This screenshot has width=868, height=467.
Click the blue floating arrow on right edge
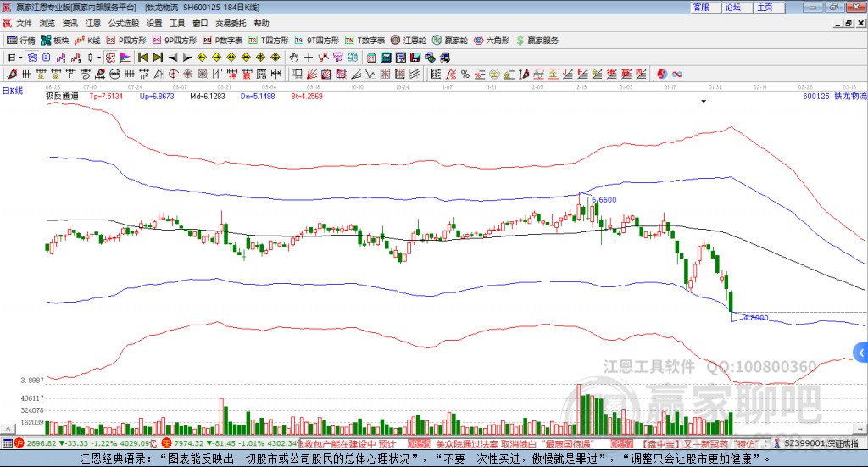(x=861, y=351)
